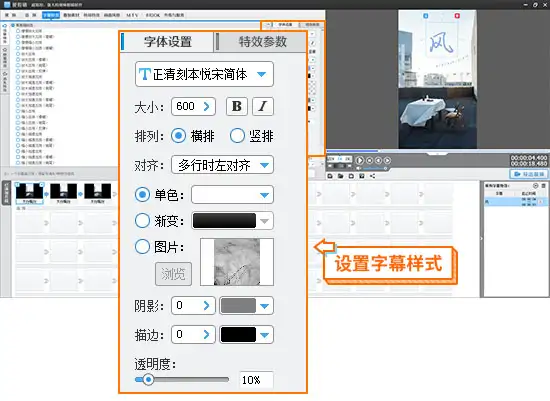Open the folder icon below player
Image resolution: width=550 pixels, height=401 pixels.
click(341, 176)
